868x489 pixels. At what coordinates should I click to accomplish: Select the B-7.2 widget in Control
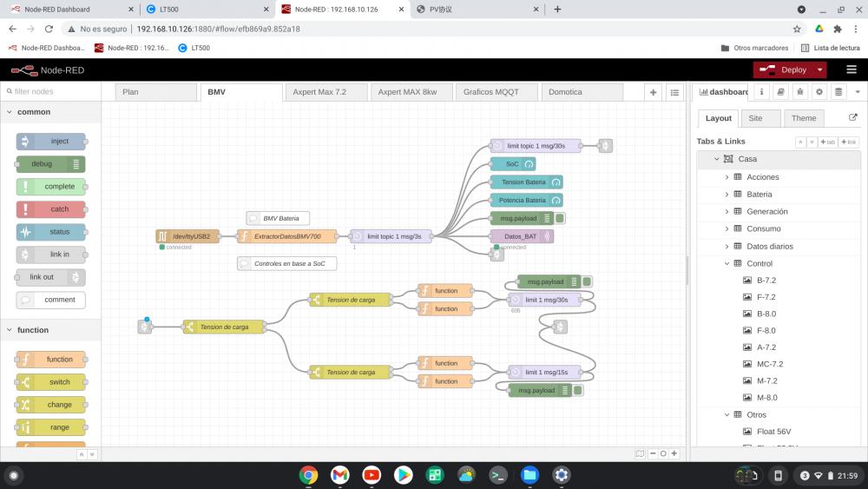(x=766, y=281)
